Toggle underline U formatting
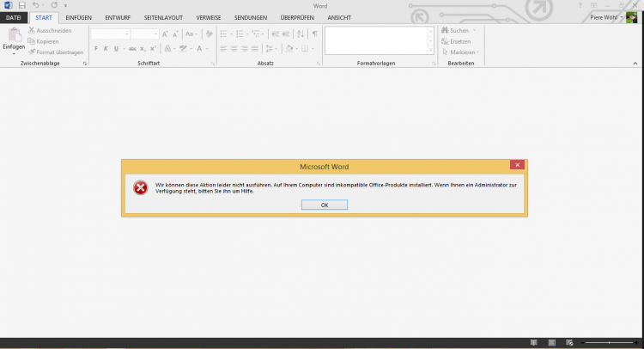The width and height of the screenshot is (644, 349). click(116, 48)
